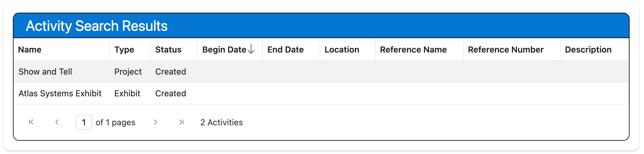Click the Reference Name column header

pyautogui.click(x=413, y=50)
